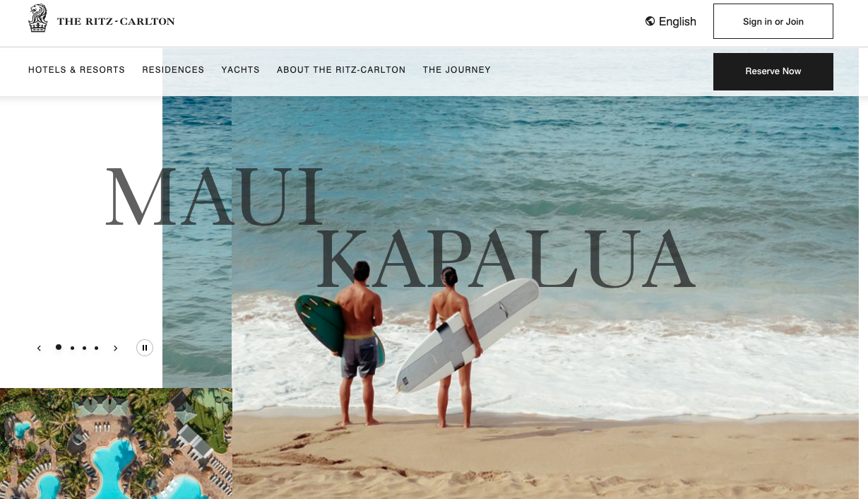Click the Ritz-Carlton lion crest logo
Image resolution: width=868 pixels, height=499 pixels.
click(x=38, y=18)
